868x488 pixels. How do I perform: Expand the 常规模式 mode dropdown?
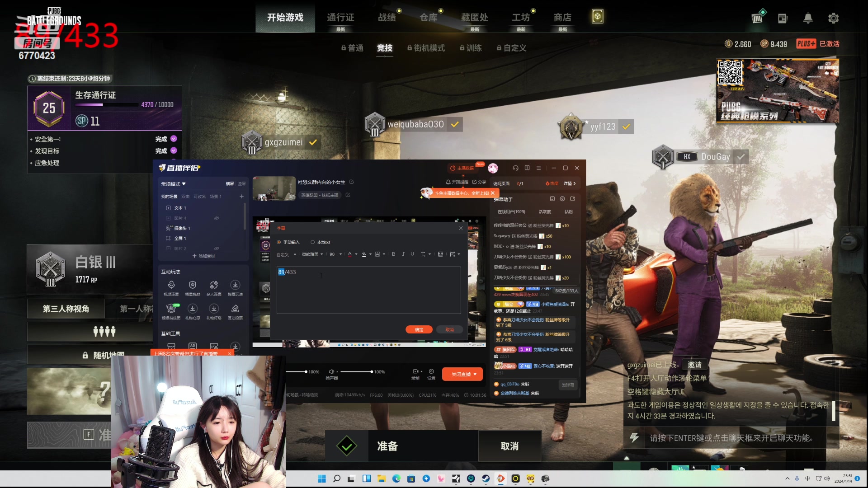coord(174,184)
